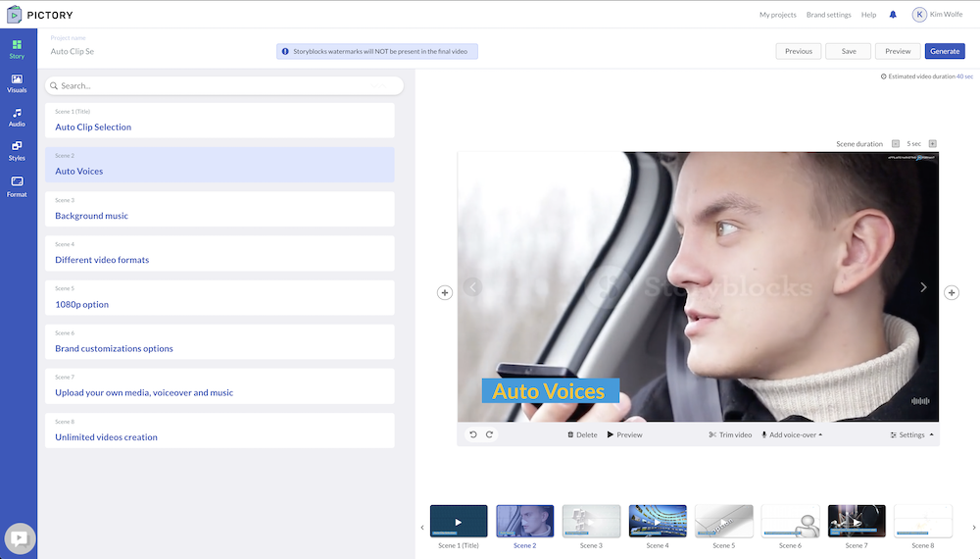Click the top Preview button
This screenshot has height=559, width=980.
click(898, 51)
